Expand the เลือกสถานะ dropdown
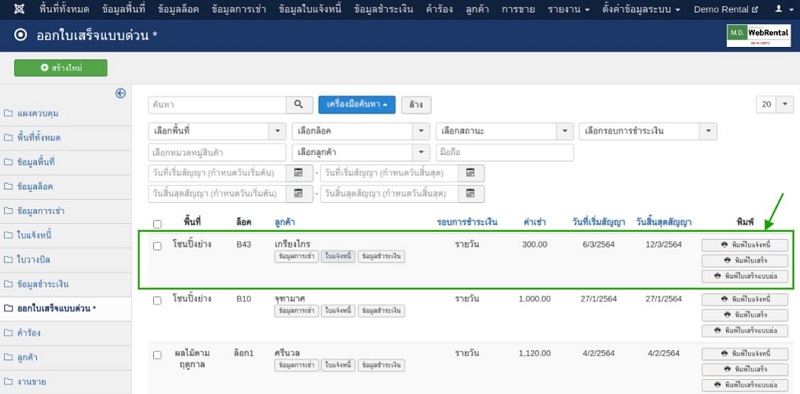The width and height of the screenshot is (800, 394). click(505, 131)
